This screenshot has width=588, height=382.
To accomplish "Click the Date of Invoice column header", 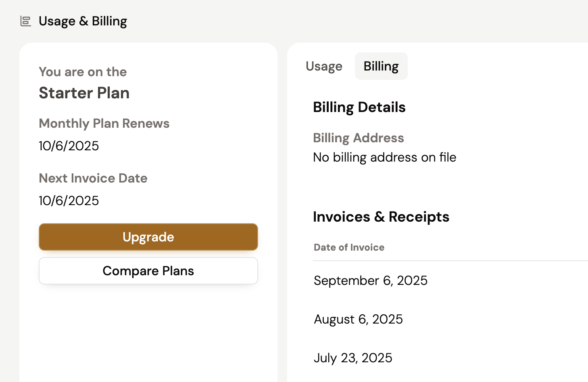I will pyautogui.click(x=349, y=247).
